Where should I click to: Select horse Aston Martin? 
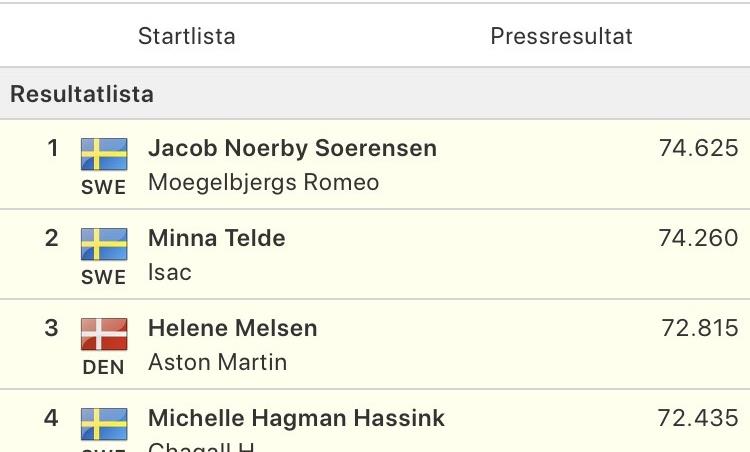coord(218,363)
